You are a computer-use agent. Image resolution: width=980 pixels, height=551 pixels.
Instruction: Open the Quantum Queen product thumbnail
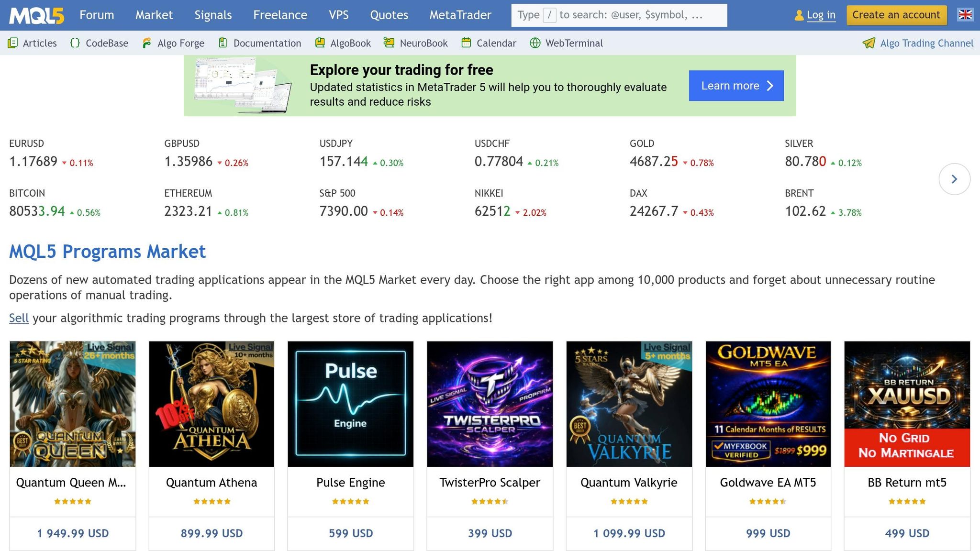73,404
